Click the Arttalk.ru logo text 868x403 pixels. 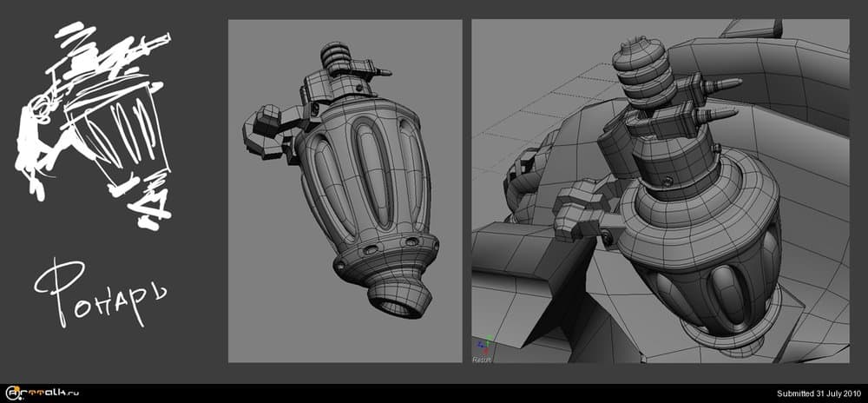click(45, 393)
